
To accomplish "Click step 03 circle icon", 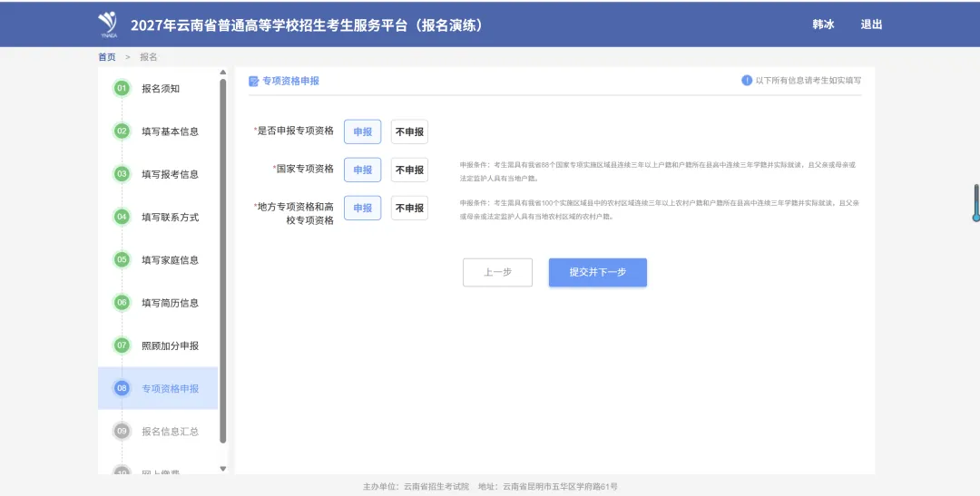I will (122, 174).
